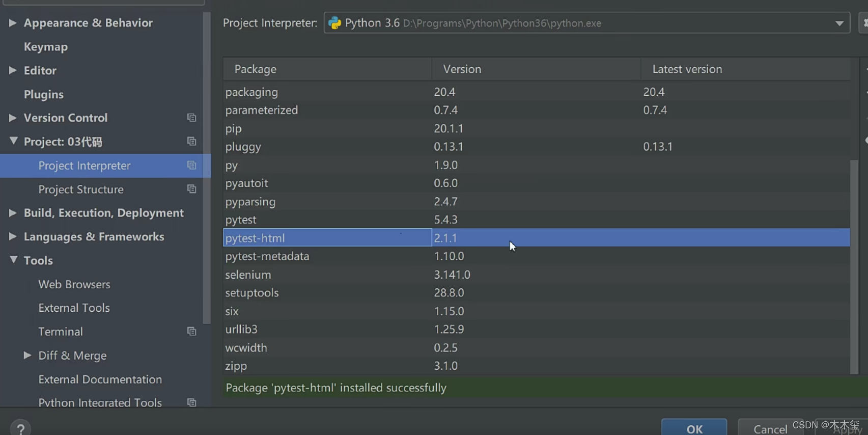Click the copy icon beside Version Control

tap(191, 118)
